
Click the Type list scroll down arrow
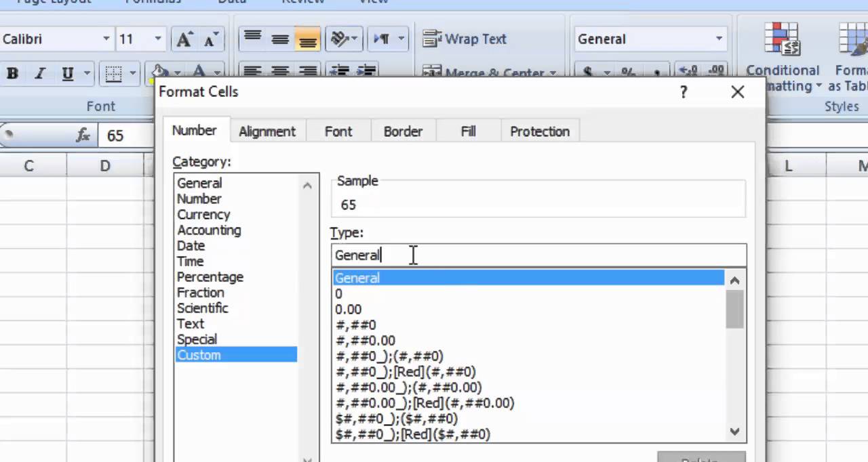[x=735, y=432]
